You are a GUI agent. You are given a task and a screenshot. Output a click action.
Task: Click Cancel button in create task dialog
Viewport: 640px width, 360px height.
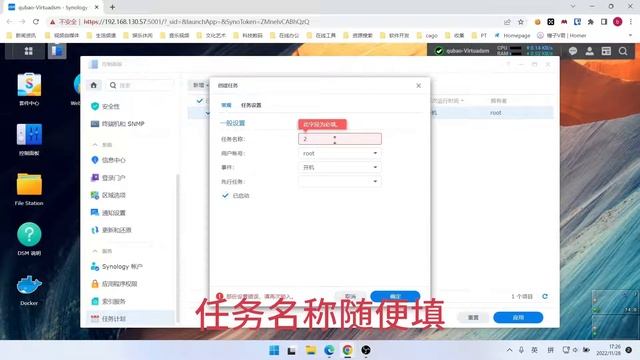pos(350,296)
